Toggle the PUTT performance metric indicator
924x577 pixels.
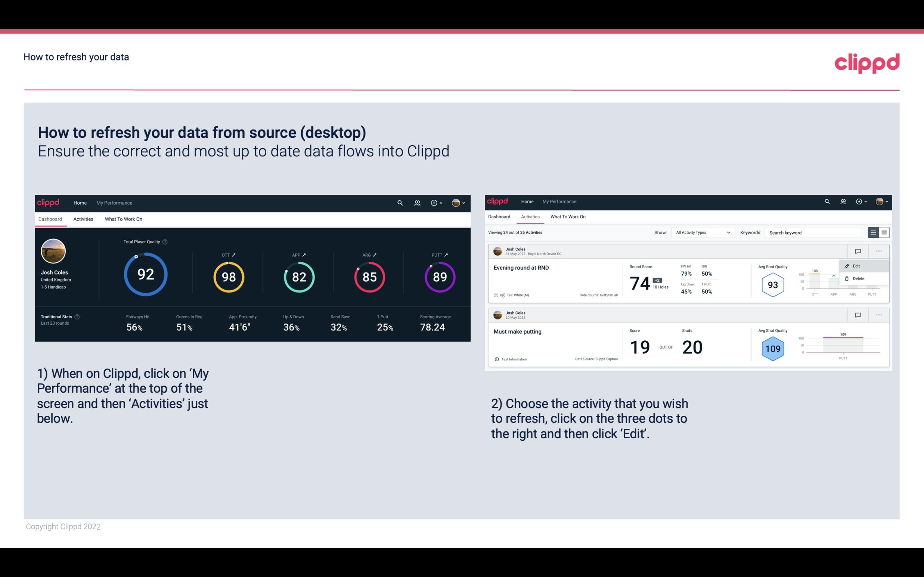coord(445,255)
